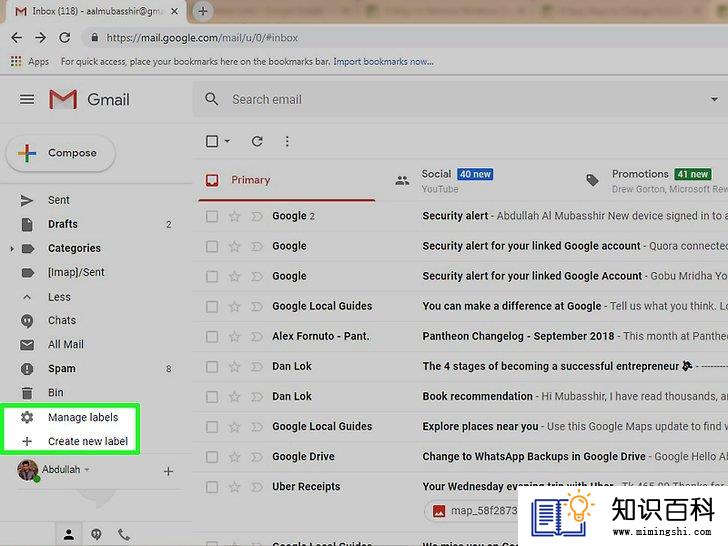Check the Uber Receipts email checkbox
This screenshot has height=546, width=728.
(x=212, y=487)
